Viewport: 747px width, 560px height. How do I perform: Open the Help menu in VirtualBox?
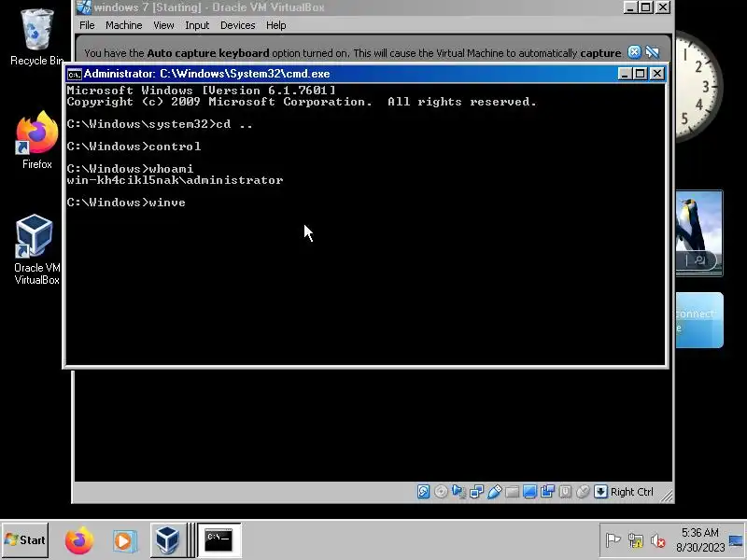click(x=275, y=25)
